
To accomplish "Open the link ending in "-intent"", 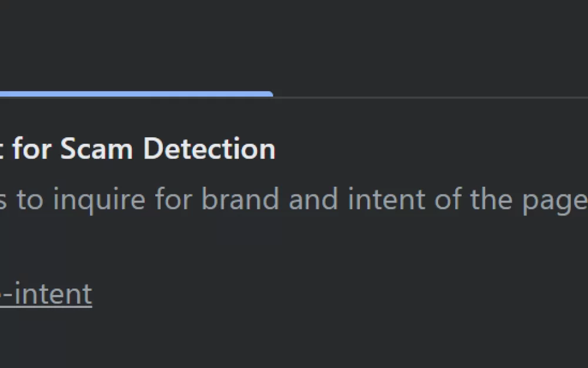I will 50,294.
